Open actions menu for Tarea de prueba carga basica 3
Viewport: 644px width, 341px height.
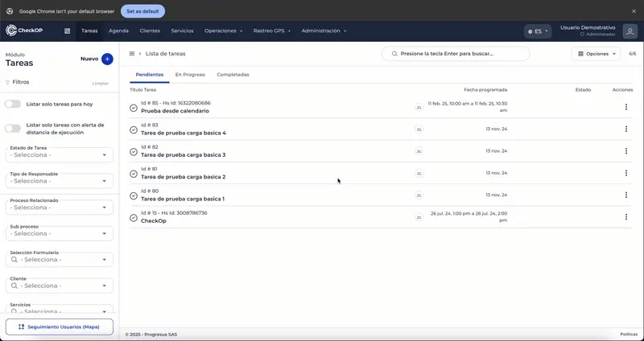(626, 151)
